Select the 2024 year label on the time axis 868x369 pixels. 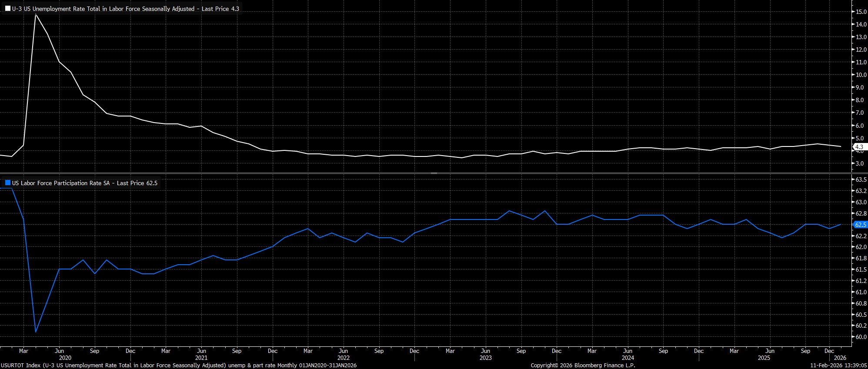tap(628, 358)
